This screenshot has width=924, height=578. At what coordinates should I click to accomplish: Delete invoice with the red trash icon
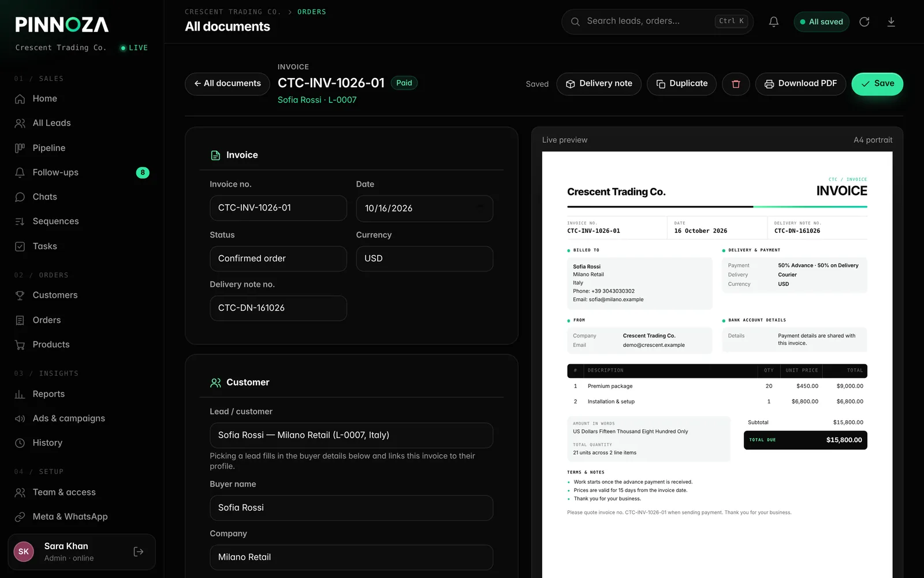736,84
